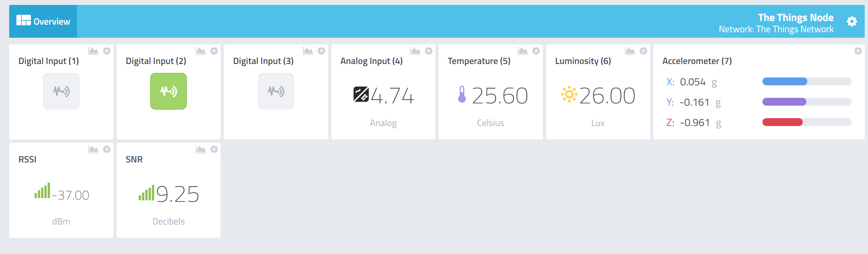868x254 pixels.
Task: Click the Network: The Things Network label
Action: tap(776, 29)
